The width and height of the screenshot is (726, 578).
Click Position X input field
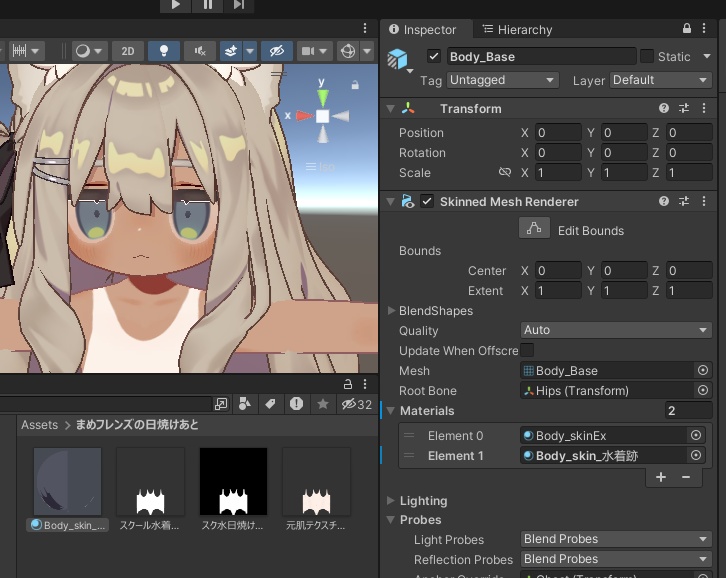point(558,133)
